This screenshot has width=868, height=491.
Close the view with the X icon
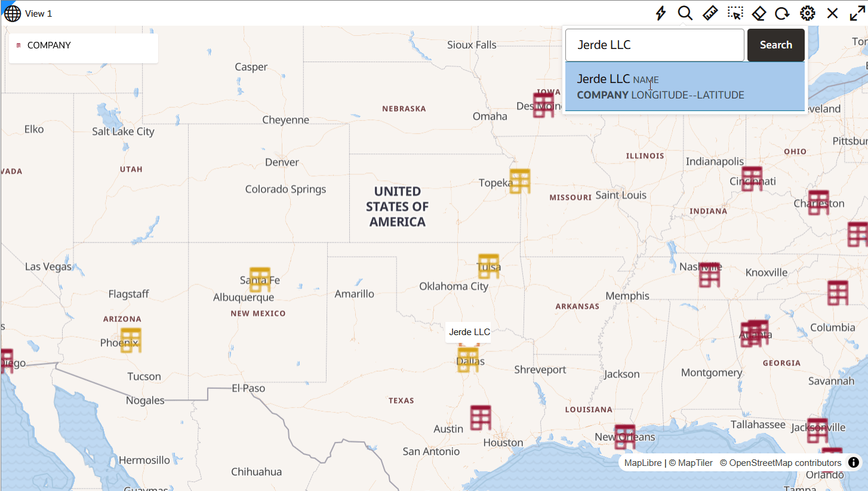[832, 13]
